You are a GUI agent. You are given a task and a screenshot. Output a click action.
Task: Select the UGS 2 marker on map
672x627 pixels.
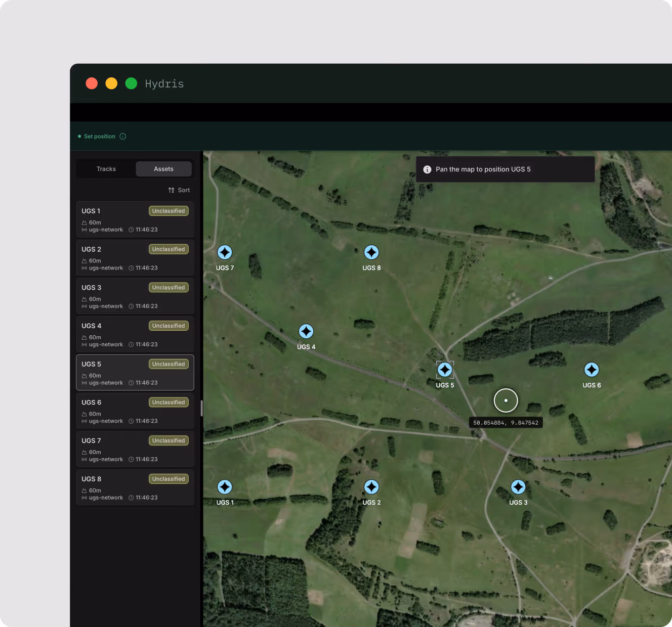click(x=371, y=487)
